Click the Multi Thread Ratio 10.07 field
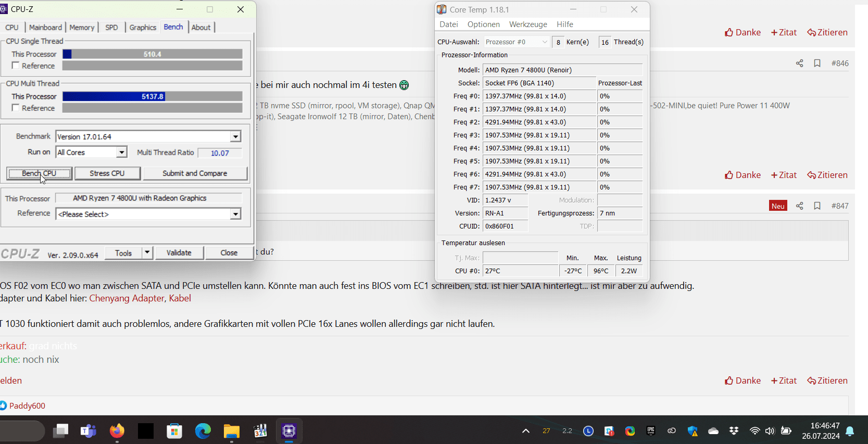 (x=220, y=153)
